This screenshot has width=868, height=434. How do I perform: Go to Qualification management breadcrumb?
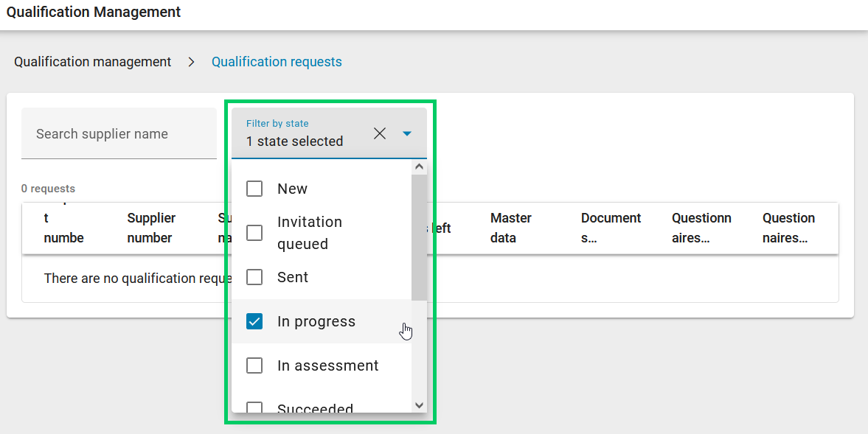[93, 62]
